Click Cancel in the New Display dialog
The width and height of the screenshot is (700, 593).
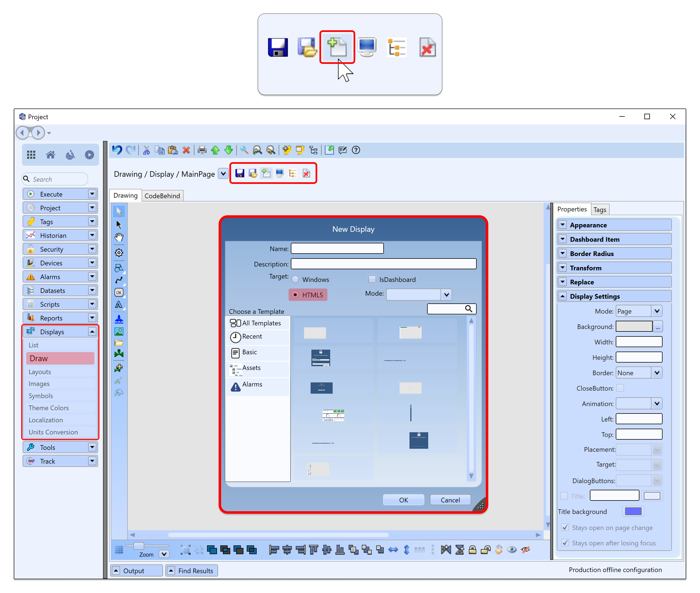[x=450, y=500]
